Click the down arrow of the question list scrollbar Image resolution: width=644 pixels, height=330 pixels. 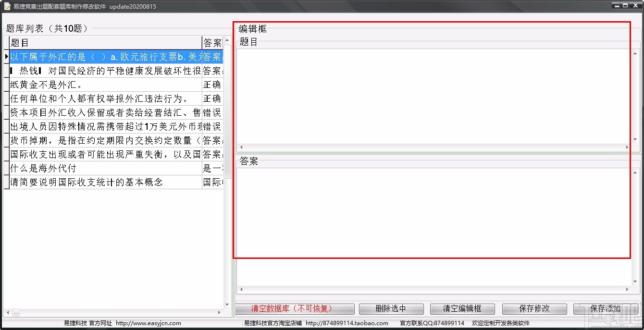pyautogui.click(x=227, y=304)
